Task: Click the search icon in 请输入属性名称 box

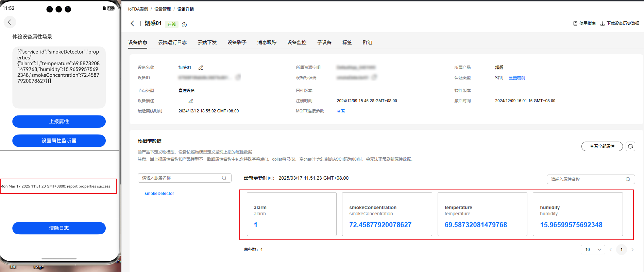Action: [628, 179]
